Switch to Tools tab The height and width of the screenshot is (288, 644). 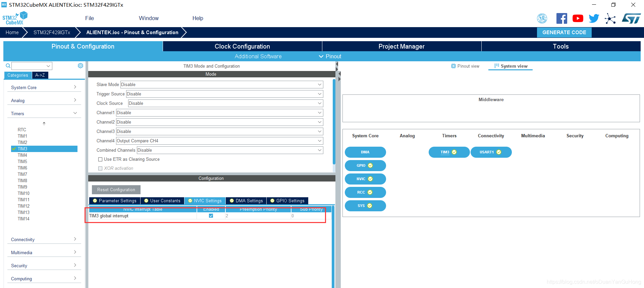coord(561,46)
